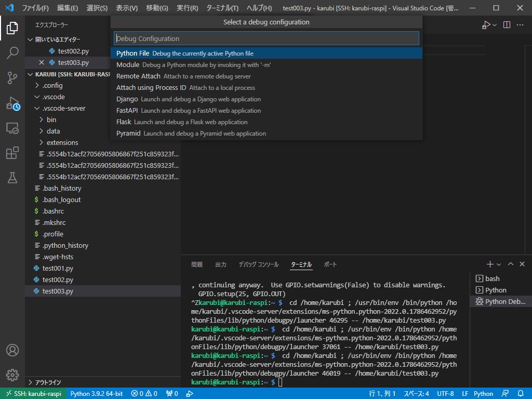
Task: Change indentation via スペース: 4
Action: [x=416, y=394]
